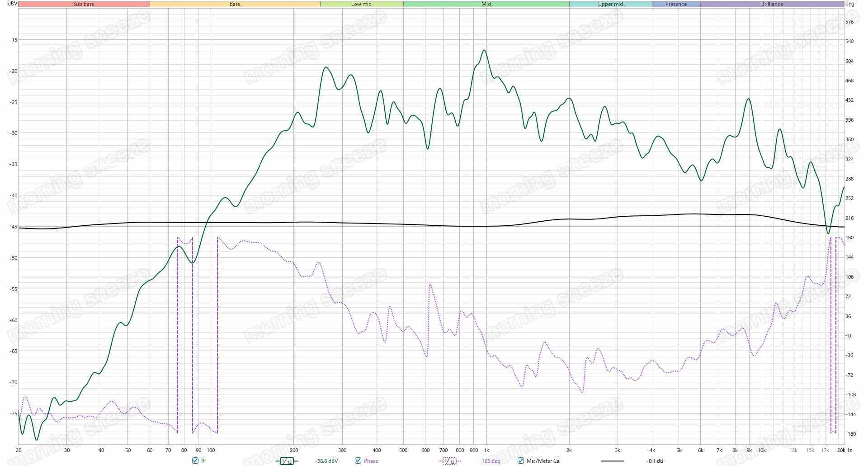Click the green 1/12 smoothing icon for R
This screenshot has height=466, width=868.
click(287, 461)
